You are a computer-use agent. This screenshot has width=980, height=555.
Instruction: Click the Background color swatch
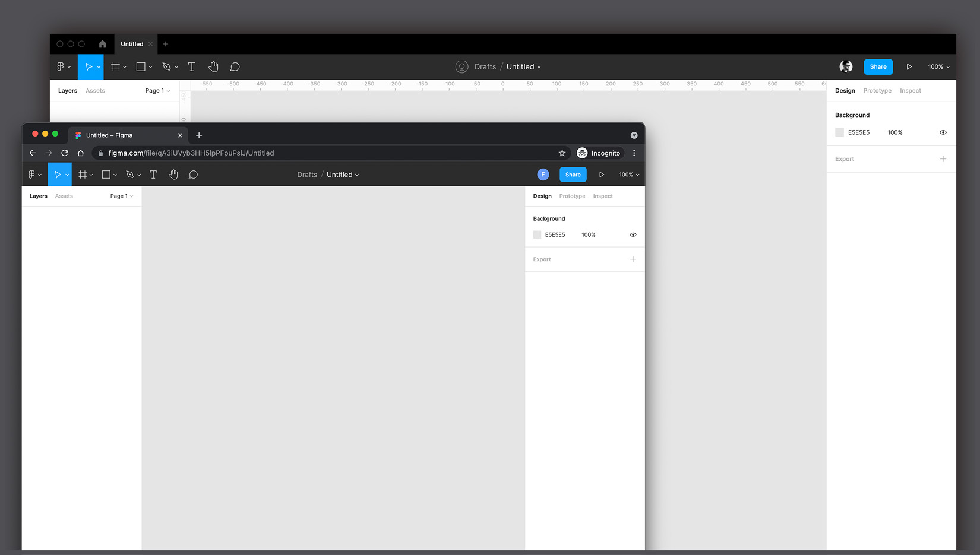[x=537, y=234]
